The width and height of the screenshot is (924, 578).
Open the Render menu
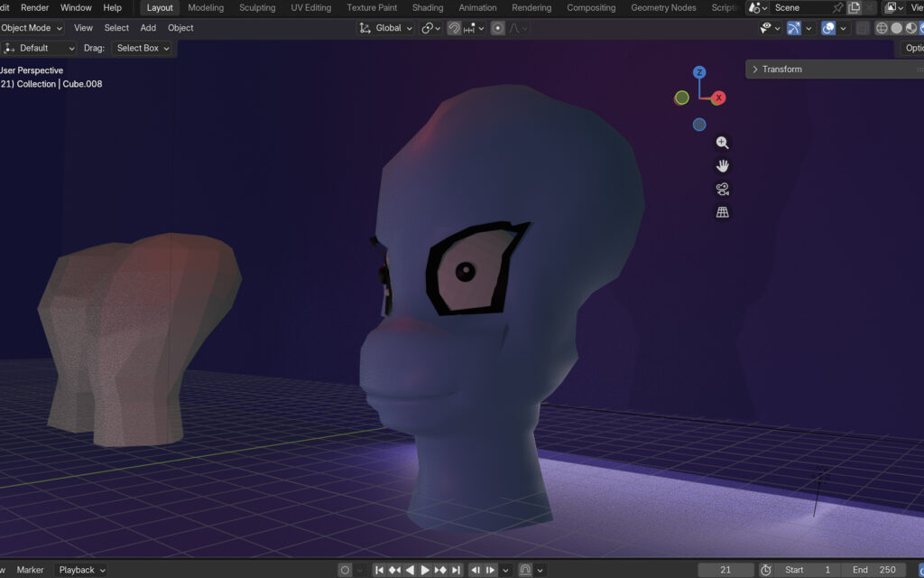click(35, 8)
